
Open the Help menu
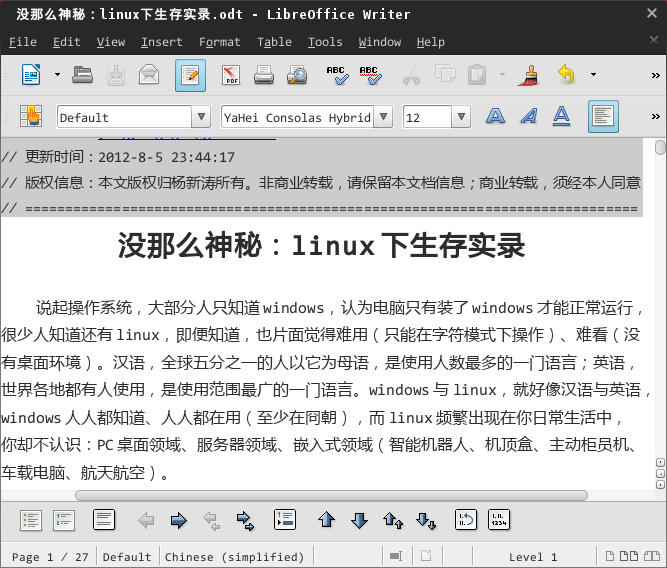[430, 42]
